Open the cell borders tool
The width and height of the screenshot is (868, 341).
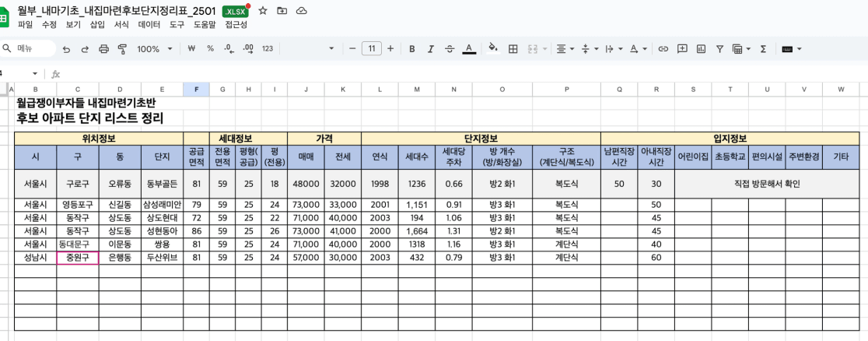pos(513,49)
